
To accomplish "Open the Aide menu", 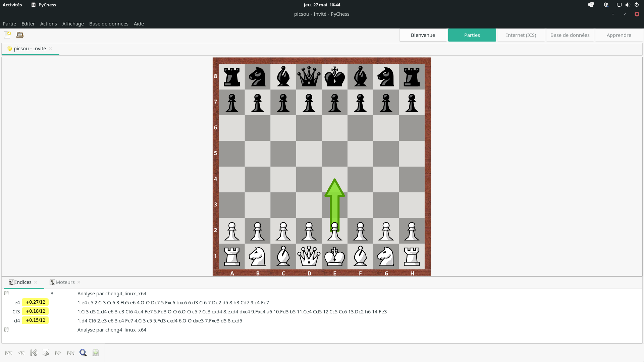I will click(139, 23).
